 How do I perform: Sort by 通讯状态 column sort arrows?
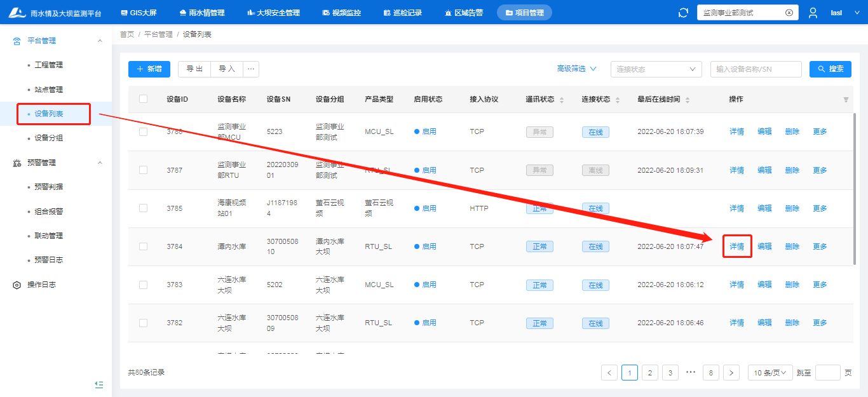561,100
